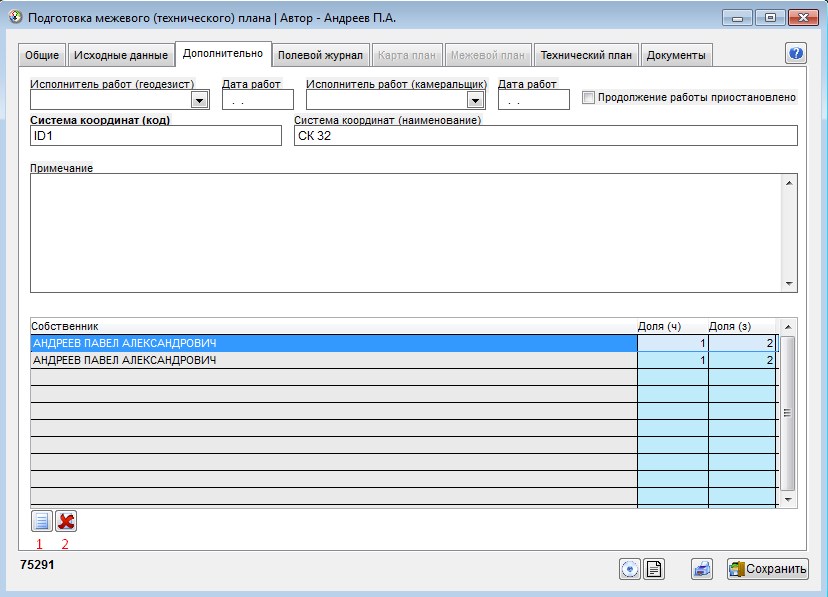Print using the printer icon

pos(702,568)
